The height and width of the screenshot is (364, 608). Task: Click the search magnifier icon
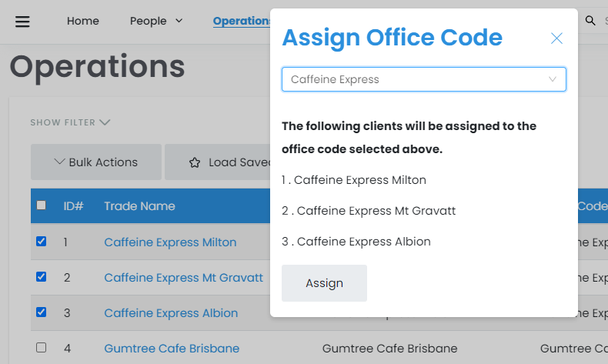[590, 21]
